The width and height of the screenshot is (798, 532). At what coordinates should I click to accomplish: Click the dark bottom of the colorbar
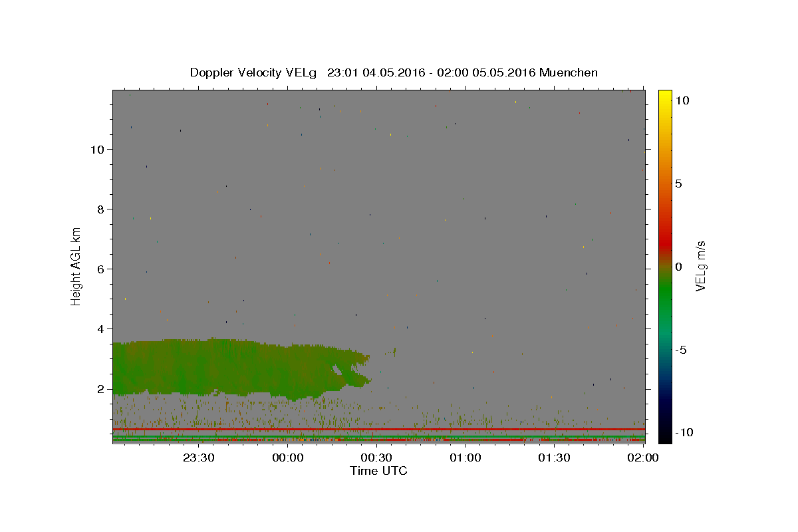(x=664, y=432)
